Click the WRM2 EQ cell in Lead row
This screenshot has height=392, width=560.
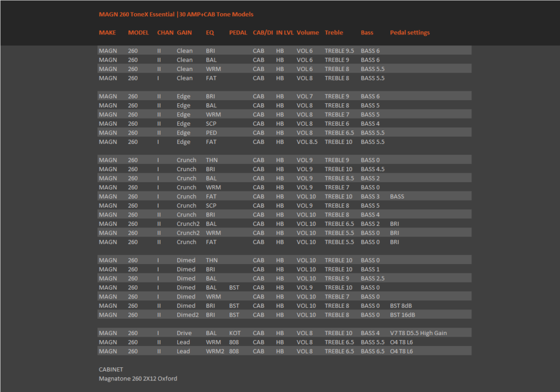[x=214, y=352]
